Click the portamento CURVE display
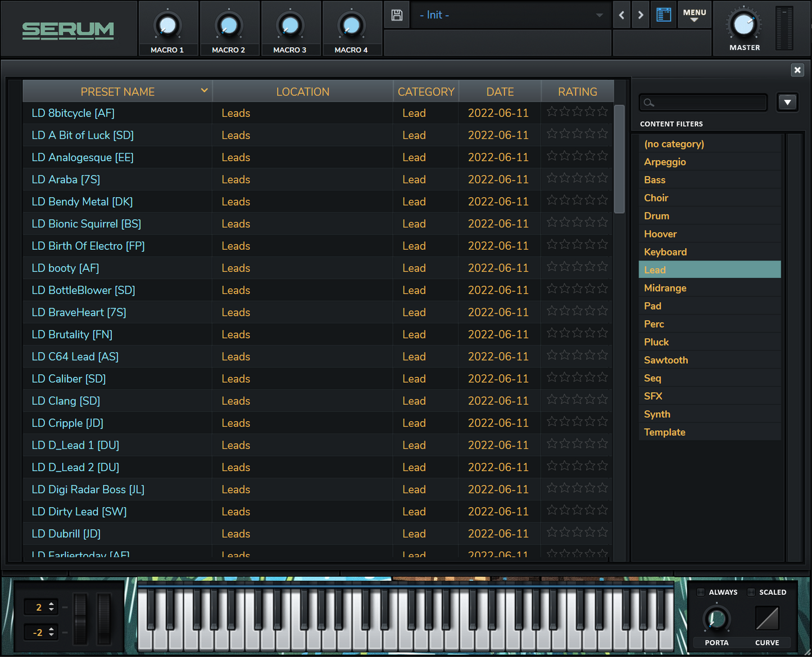 (767, 618)
